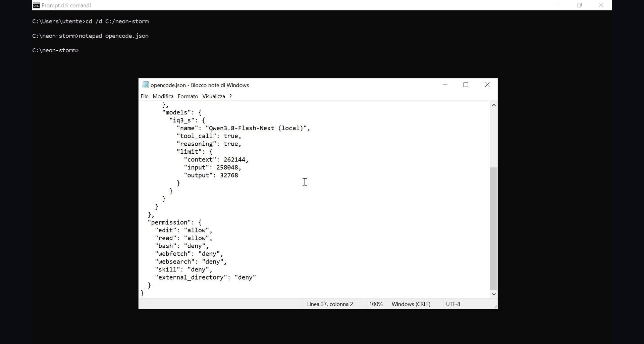
Task: Click the "edit": "allow" line
Action: click(x=183, y=230)
